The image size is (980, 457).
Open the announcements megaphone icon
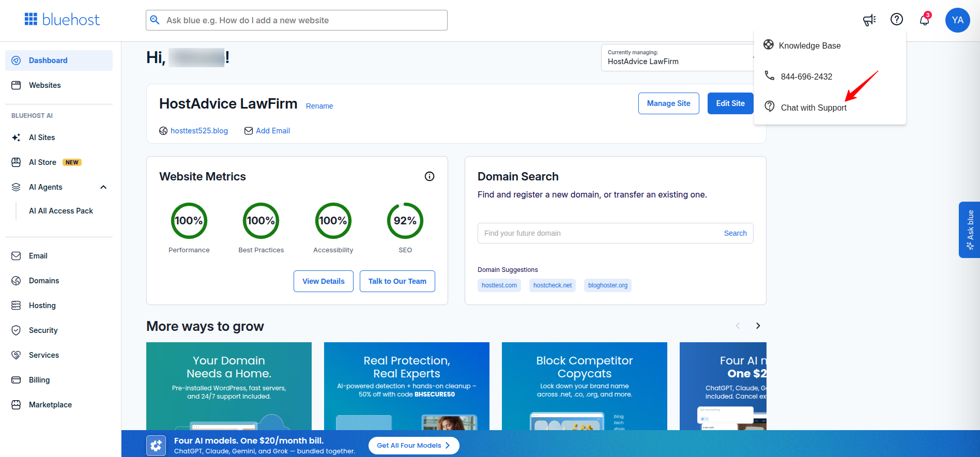point(869,20)
